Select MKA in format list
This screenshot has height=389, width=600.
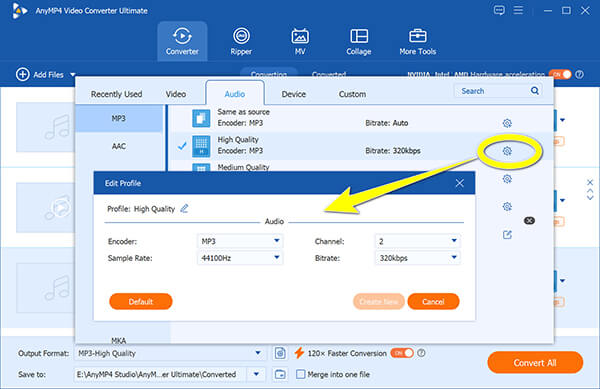click(x=119, y=340)
